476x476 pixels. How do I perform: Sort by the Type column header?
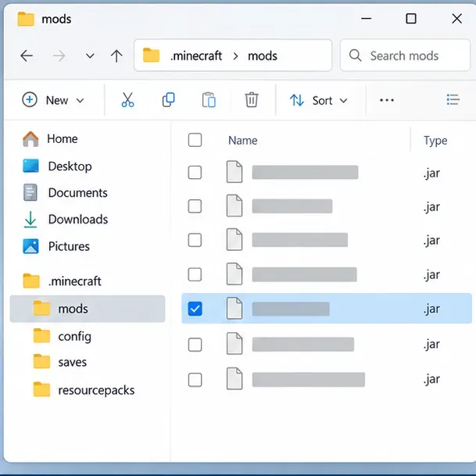click(435, 141)
